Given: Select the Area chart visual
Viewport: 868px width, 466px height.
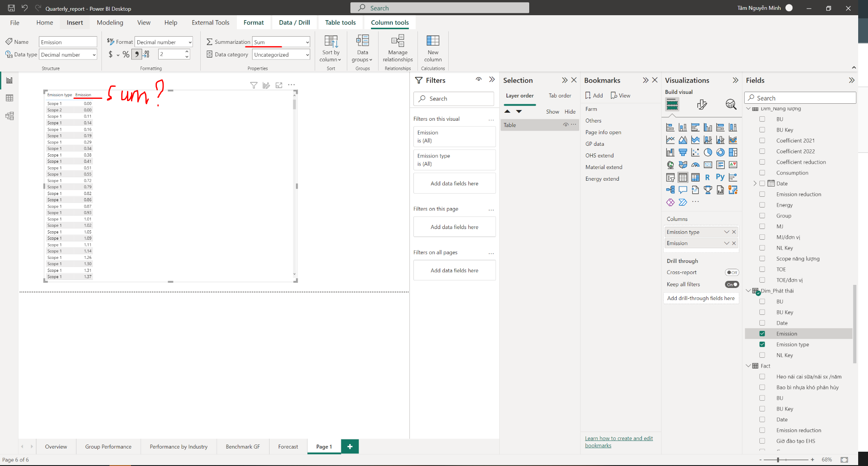Looking at the screenshot, I should pos(683,140).
